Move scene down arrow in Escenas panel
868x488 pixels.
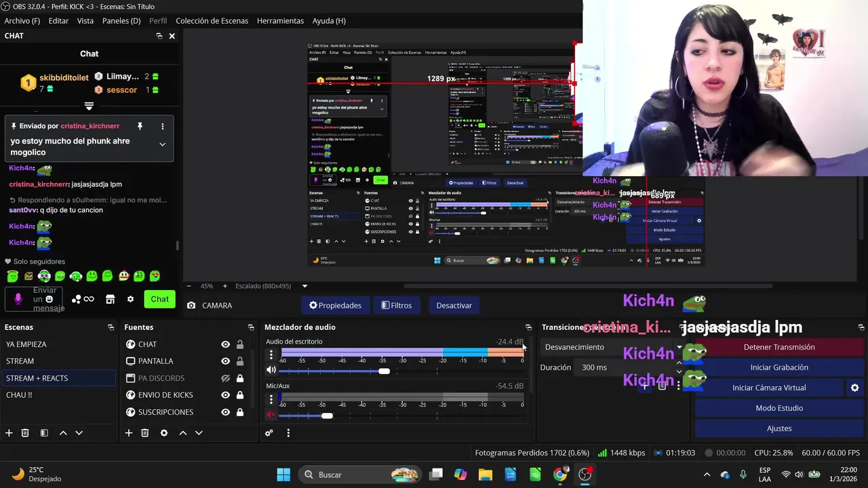(x=79, y=433)
